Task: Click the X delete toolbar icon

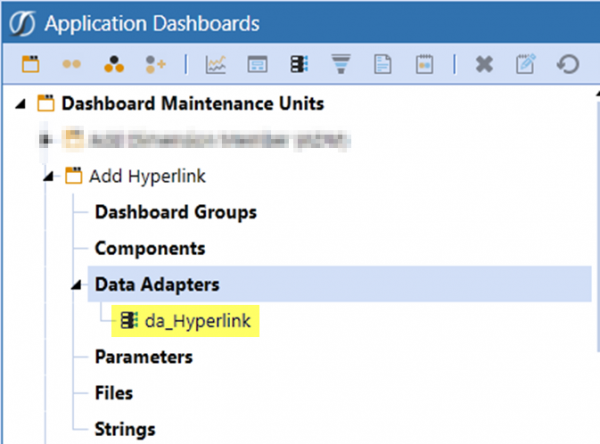Action: pyautogui.click(x=484, y=65)
